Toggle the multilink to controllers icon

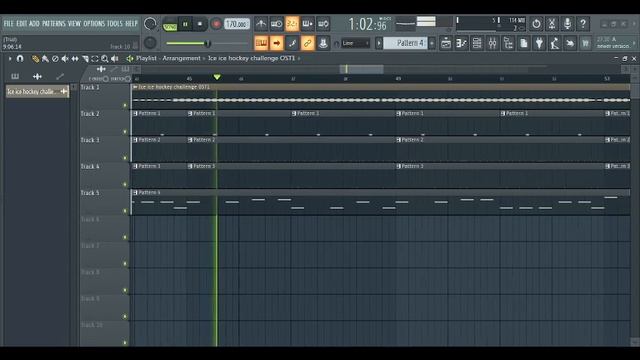coord(307,43)
